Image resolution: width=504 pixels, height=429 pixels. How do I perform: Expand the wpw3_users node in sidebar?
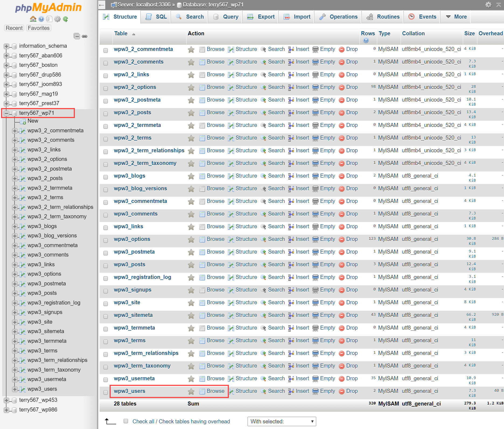[15, 389]
